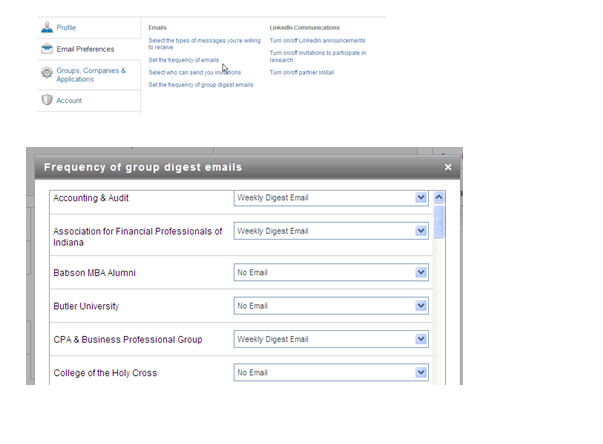Screen dimensions: 603x444
Task: Open Accounting & Audit frequency dropdown
Action: [421, 198]
